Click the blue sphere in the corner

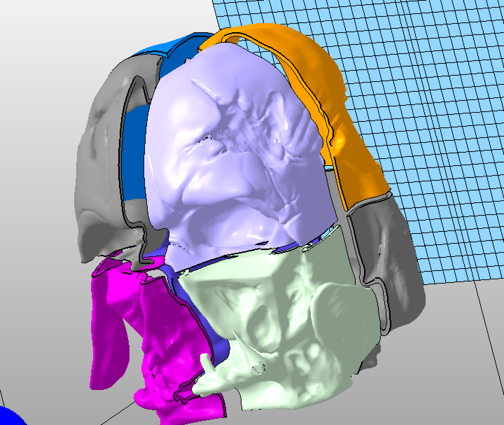pyautogui.click(x=10, y=417)
